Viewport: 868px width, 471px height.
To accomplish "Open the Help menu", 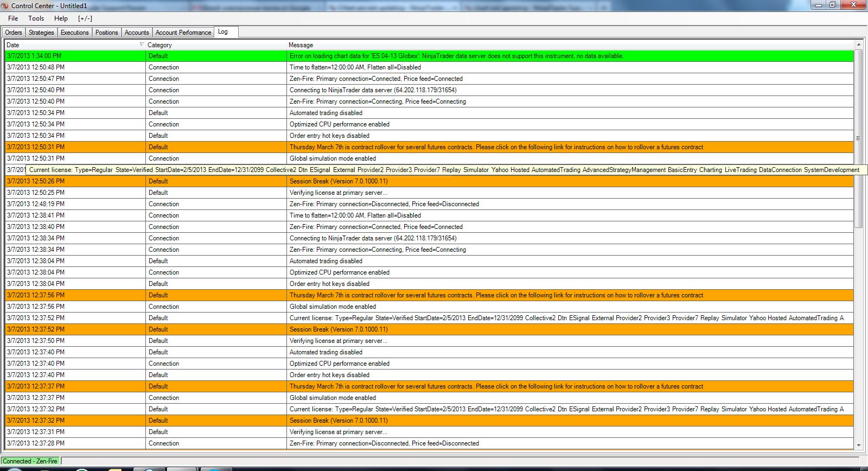I will pyautogui.click(x=61, y=18).
